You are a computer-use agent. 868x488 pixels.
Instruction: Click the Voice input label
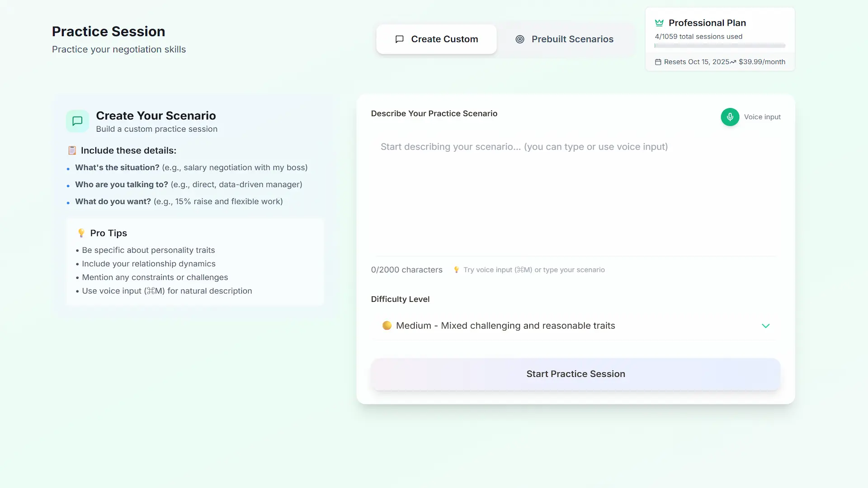click(762, 117)
